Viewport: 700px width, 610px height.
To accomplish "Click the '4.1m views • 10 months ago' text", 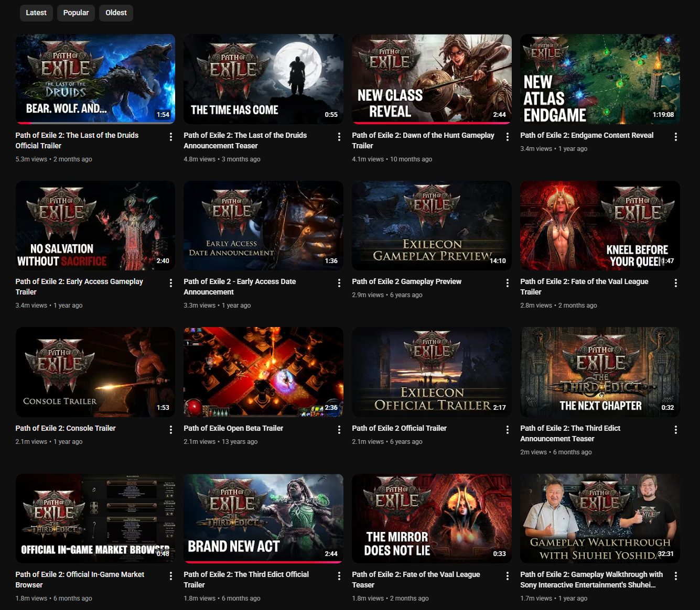I will (392, 159).
